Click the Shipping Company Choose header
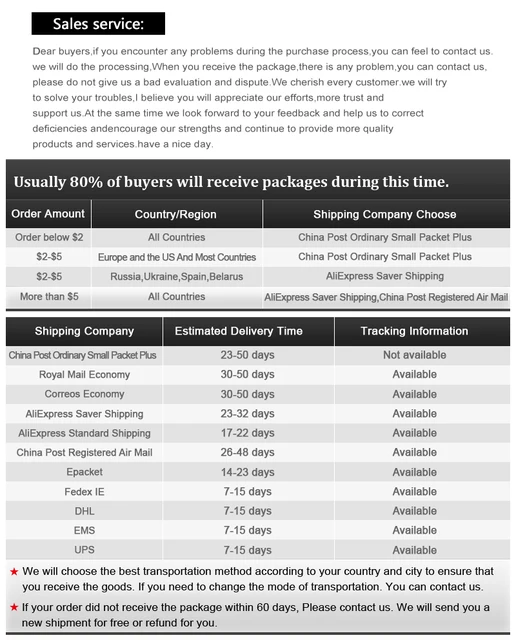The width and height of the screenshot is (516, 640). 386,214
